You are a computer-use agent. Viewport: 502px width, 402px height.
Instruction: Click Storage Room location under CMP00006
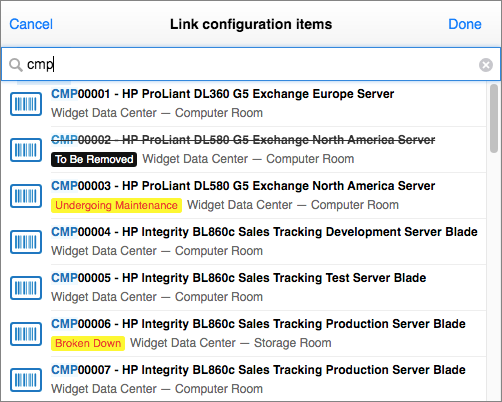(x=293, y=343)
